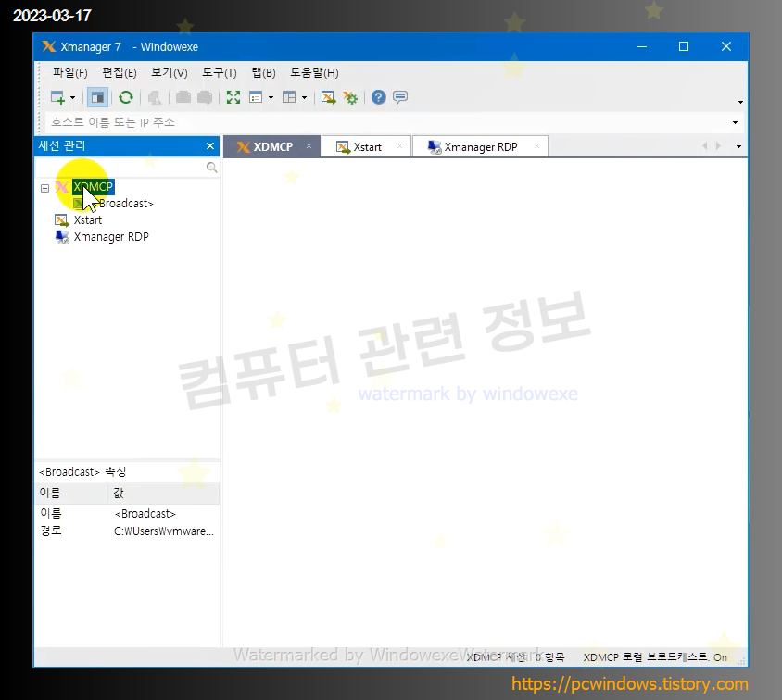This screenshot has height=700, width=782.
Task: Open the address bar history dropdown
Action: click(x=735, y=122)
